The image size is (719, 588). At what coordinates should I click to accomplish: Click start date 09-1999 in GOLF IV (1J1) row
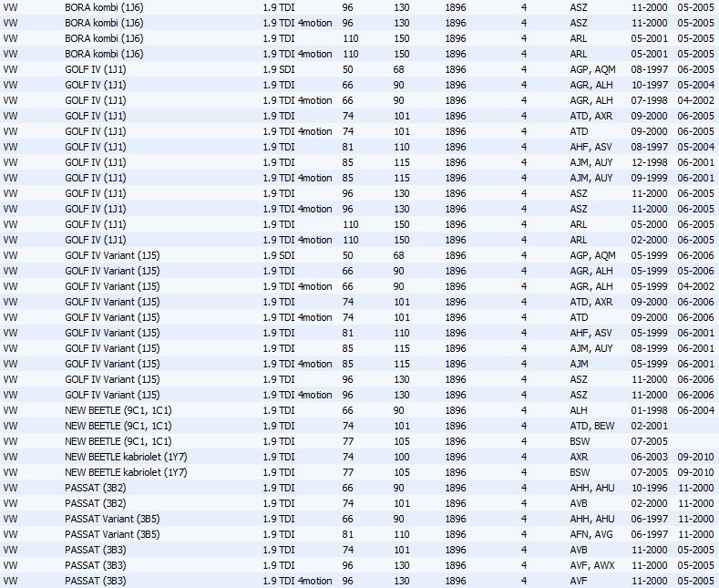(x=649, y=178)
